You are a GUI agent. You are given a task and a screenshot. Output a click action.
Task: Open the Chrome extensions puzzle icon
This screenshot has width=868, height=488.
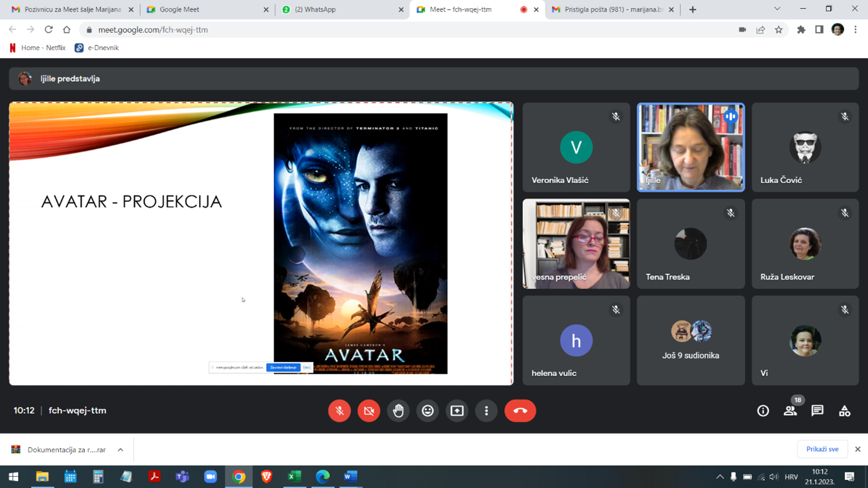pyautogui.click(x=801, y=29)
